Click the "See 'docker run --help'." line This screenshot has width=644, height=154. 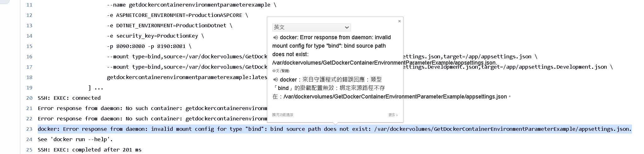[75, 139]
